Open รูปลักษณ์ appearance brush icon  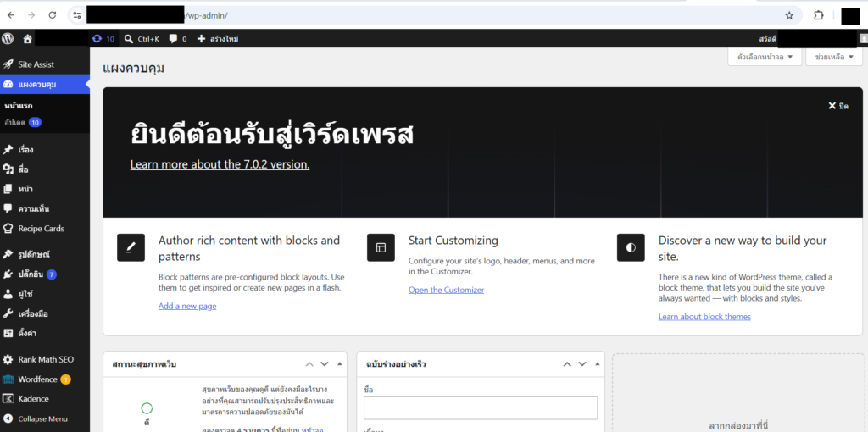8,254
